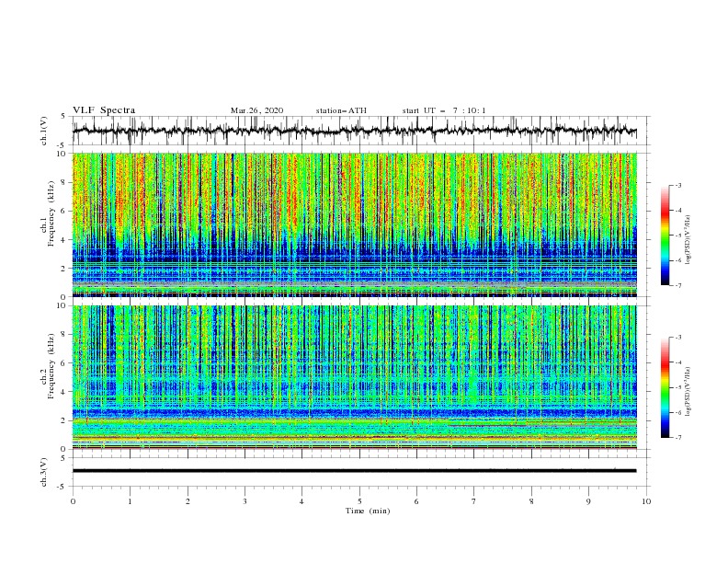Image resolution: width=728 pixels, height=563 pixels.
Task: Click the ch.3 flat voltage trace
Action: tap(354, 471)
